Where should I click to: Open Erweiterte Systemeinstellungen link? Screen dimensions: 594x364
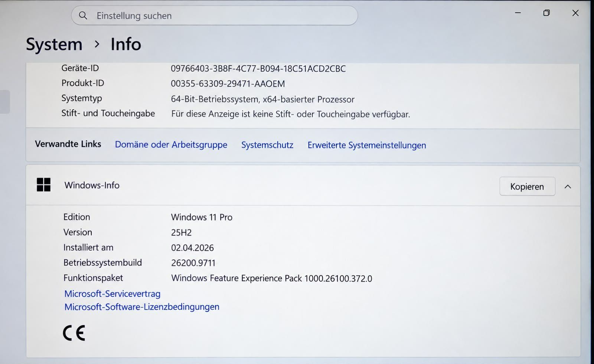click(x=367, y=145)
